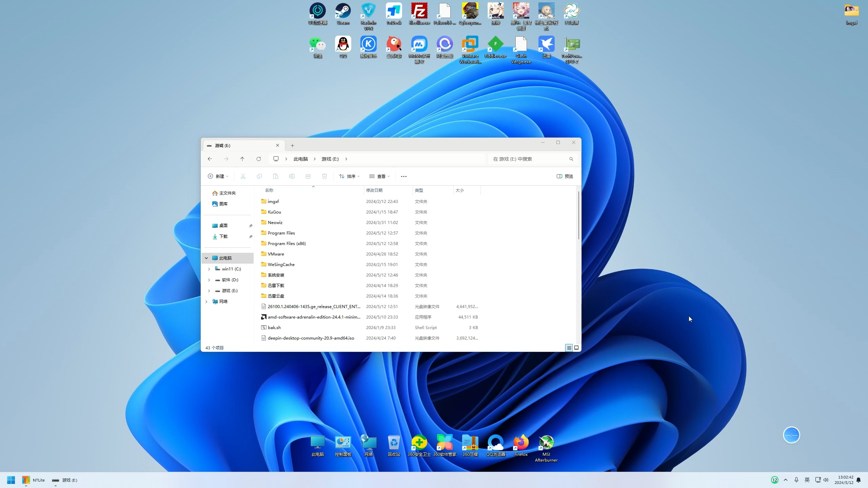Click the Share icon in Explorer toolbar
The width and height of the screenshot is (868, 488).
(x=308, y=176)
